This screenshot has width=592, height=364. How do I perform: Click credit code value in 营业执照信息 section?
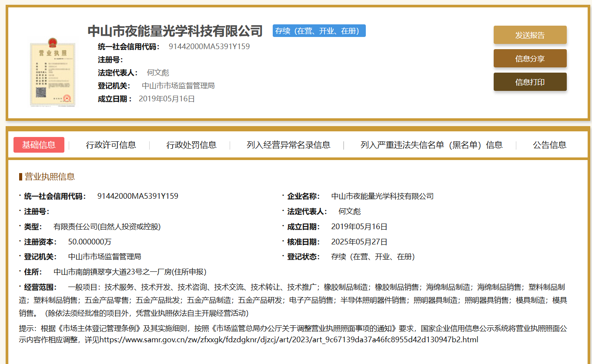pos(138,196)
